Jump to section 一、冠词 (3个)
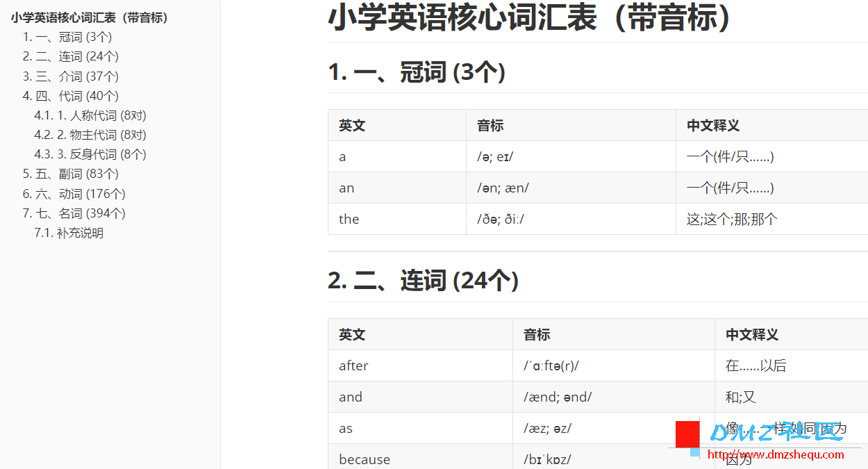 coord(67,37)
